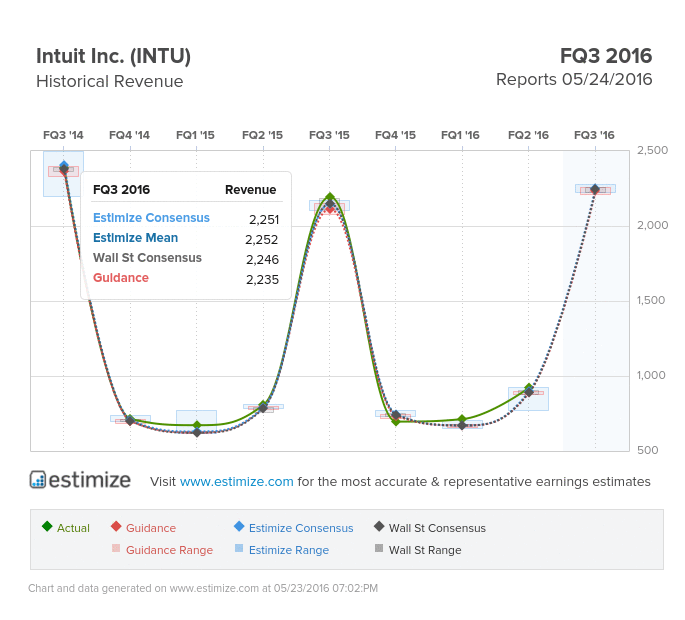Open the www.estimize.com link
The height and width of the screenshot is (620, 685).
click(236, 481)
